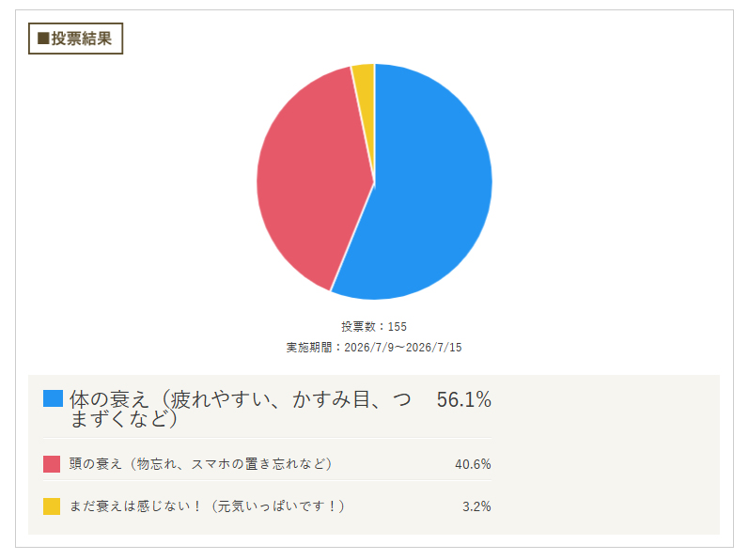
Task: Click the black square icon before 投票結果
Action: pos(43,39)
